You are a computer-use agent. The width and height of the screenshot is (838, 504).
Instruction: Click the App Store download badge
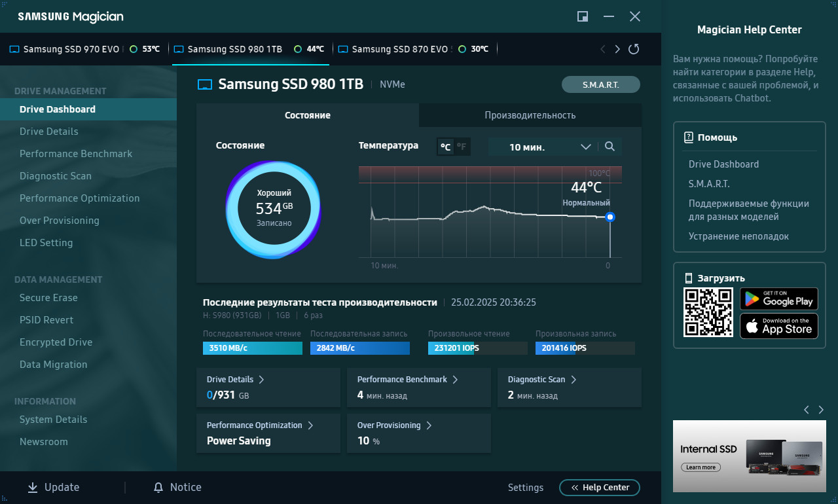click(x=779, y=326)
